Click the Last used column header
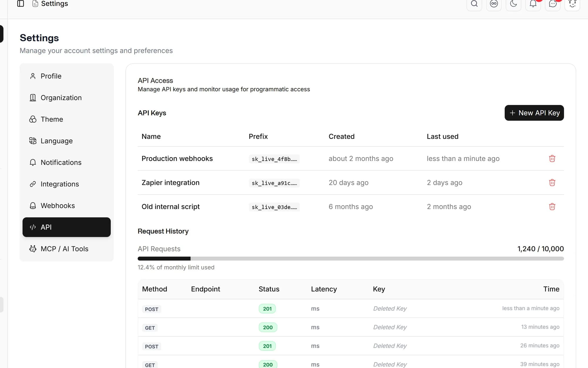The image size is (588, 368). (x=442, y=137)
